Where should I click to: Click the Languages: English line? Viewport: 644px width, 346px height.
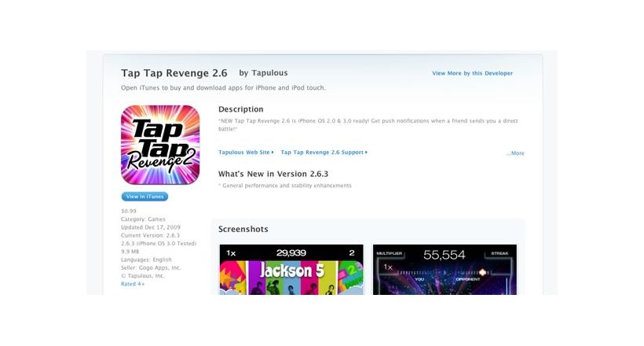pyautogui.click(x=146, y=259)
